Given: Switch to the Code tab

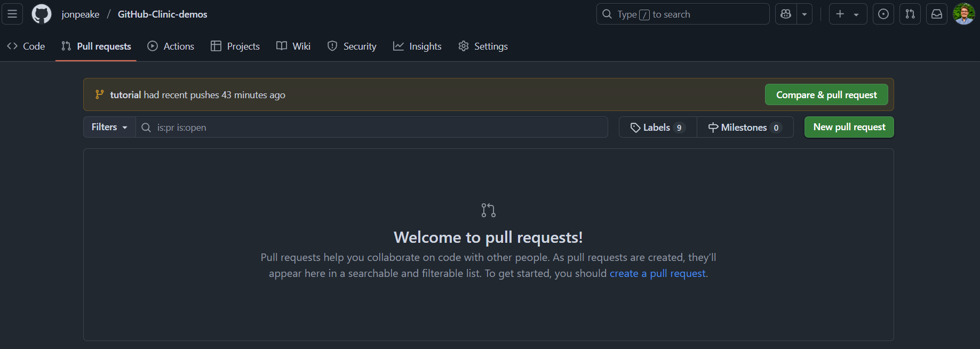Looking at the screenshot, I should [x=26, y=46].
